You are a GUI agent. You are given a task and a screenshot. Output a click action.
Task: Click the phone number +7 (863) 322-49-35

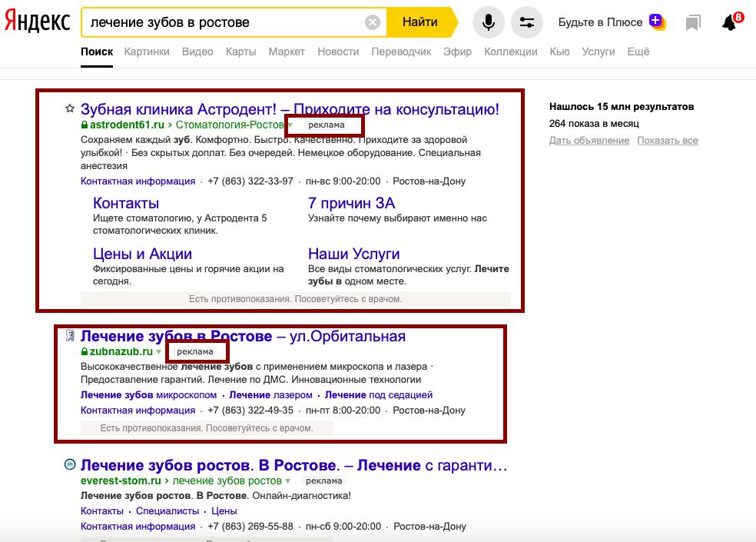pos(250,411)
